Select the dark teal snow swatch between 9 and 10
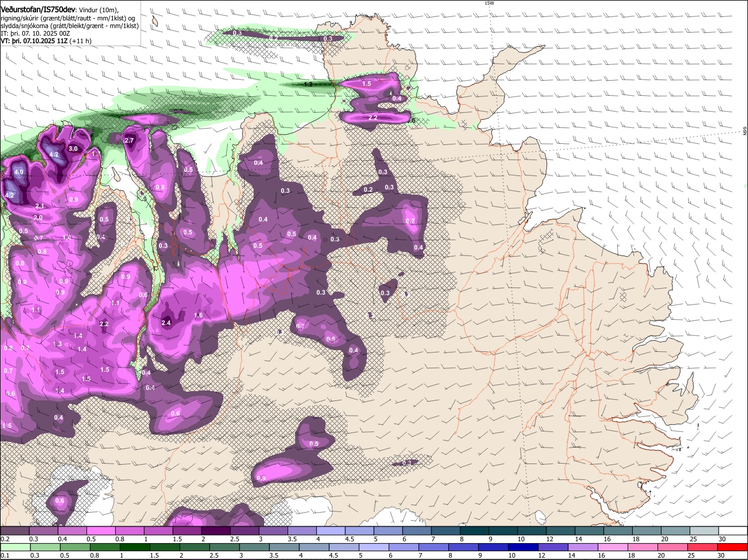The height and width of the screenshot is (560, 748). pos(503,530)
